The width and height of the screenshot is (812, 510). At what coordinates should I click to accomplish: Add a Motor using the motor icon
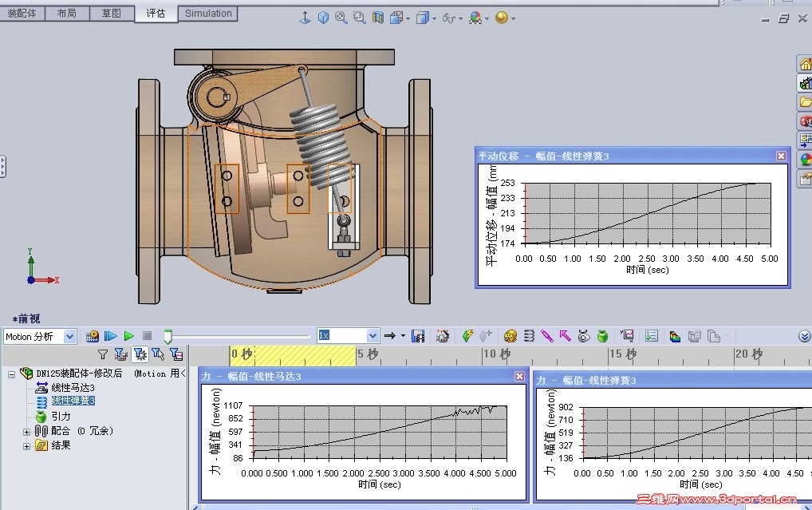pyautogui.click(x=510, y=336)
